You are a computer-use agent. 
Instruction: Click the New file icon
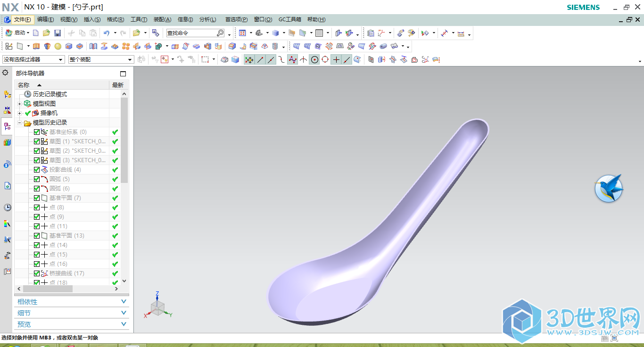[35, 33]
